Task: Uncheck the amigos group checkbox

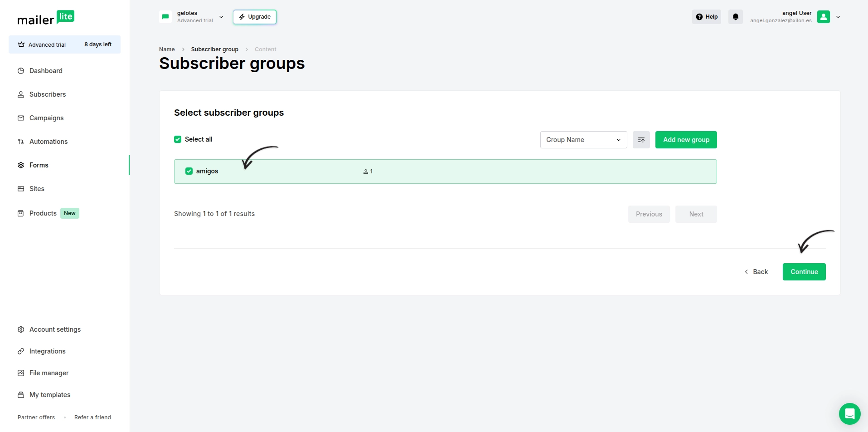Action: tap(189, 171)
